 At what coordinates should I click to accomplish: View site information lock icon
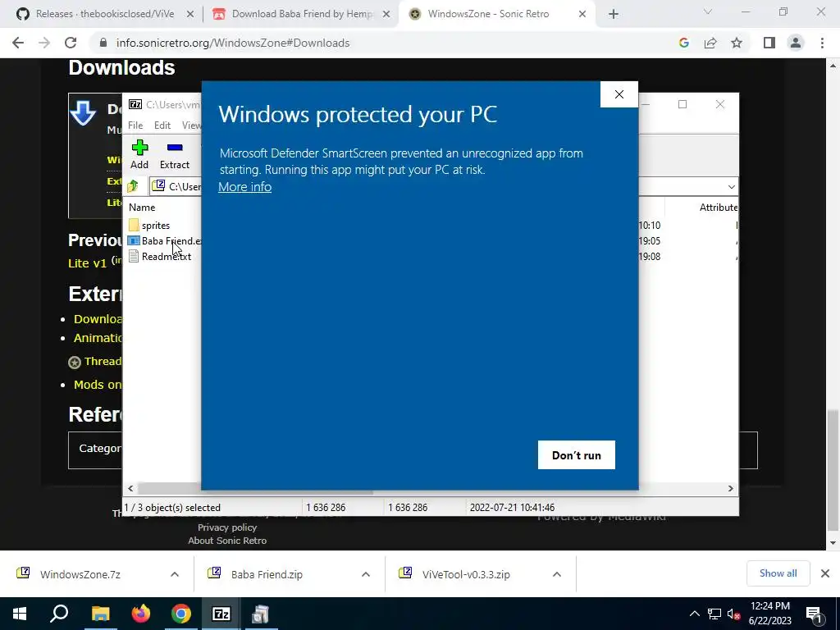click(103, 43)
